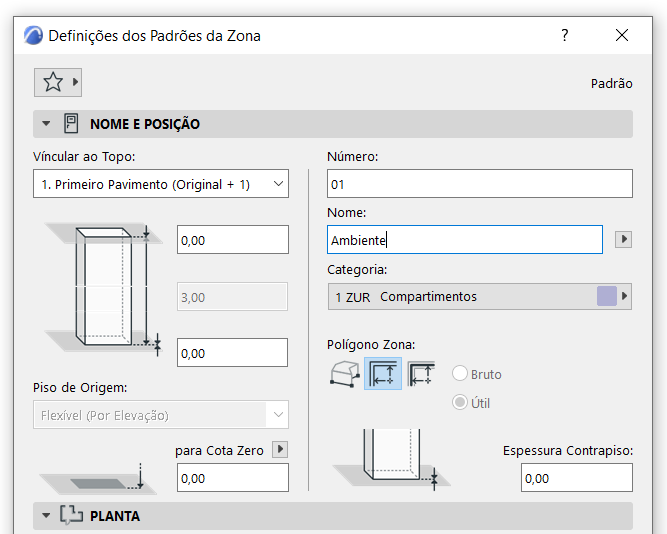Expand the Planta section
Viewport: 667px width, 534px height.
point(46,517)
